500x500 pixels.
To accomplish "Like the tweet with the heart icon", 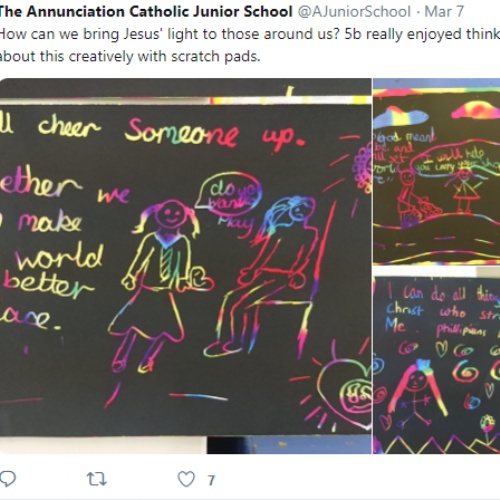I will pos(186,479).
